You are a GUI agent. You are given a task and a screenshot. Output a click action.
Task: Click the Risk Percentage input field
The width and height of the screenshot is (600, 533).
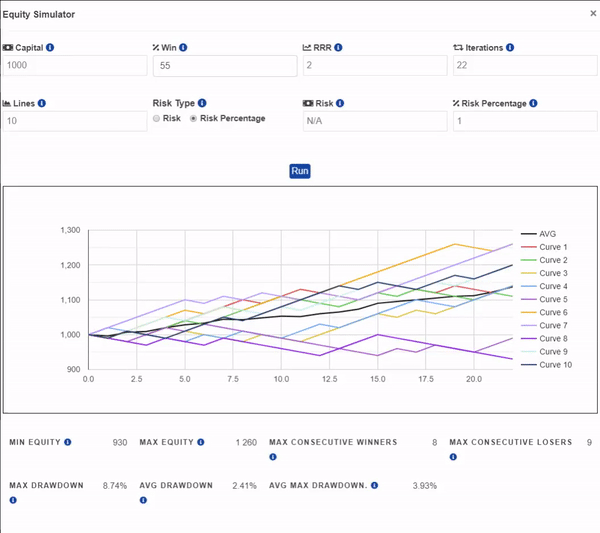point(524,121)
